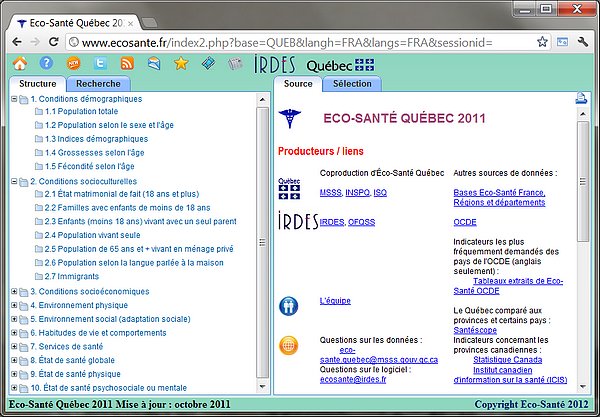Viewport: 600px width, 417px height.
Task: Open a new browser tab
Action: pyautogui.click(x=149, y=23)
